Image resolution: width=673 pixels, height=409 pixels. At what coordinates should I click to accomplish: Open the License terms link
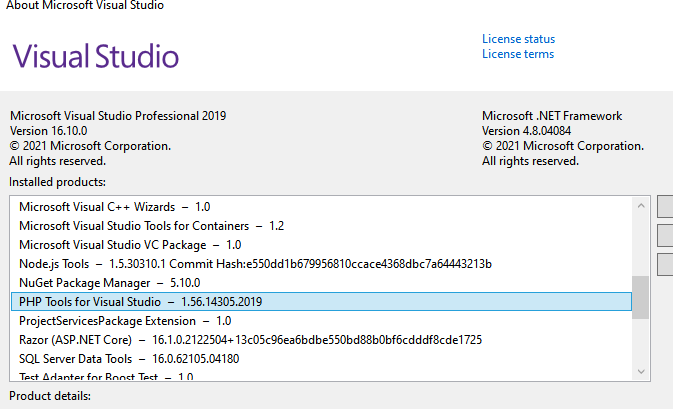(517, 54)
